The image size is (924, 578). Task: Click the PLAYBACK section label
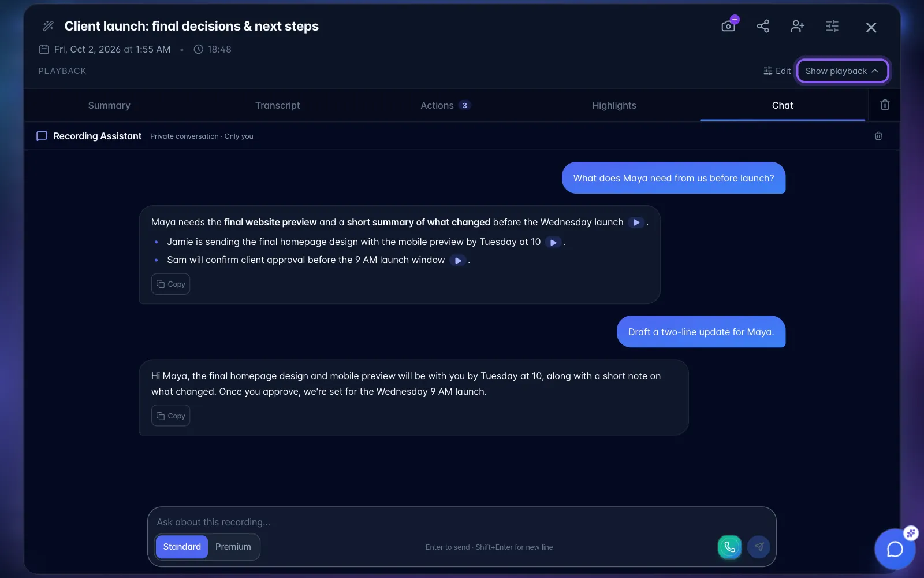62,71
